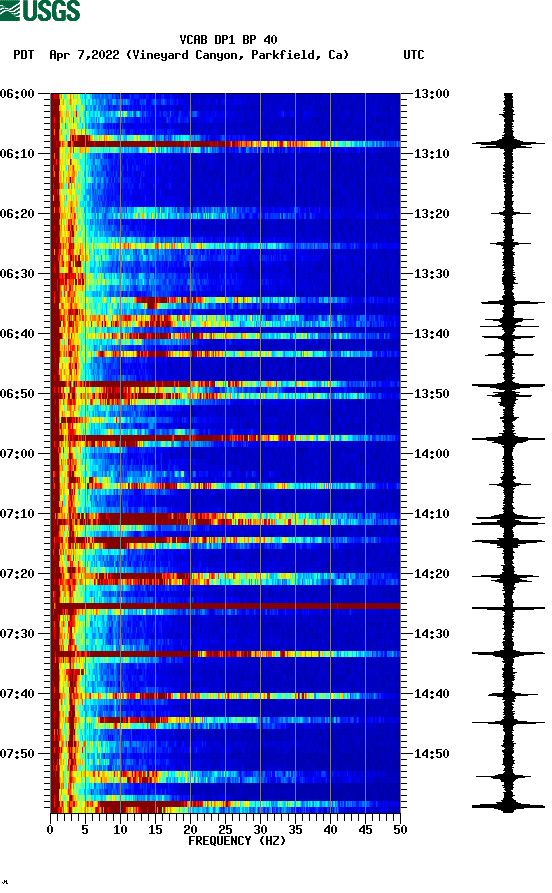Viewport: 552px width, 893px height.
Task: Click the solid dark-red broadband band near 07:25
Action: [x=226, y=606]
